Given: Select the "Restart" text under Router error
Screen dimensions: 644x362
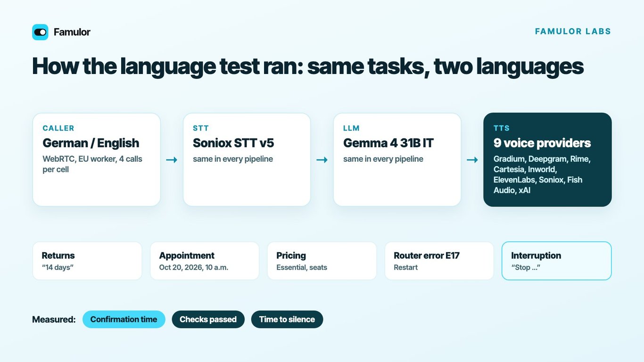Looking at the screenshot, I should pos(406,267).
